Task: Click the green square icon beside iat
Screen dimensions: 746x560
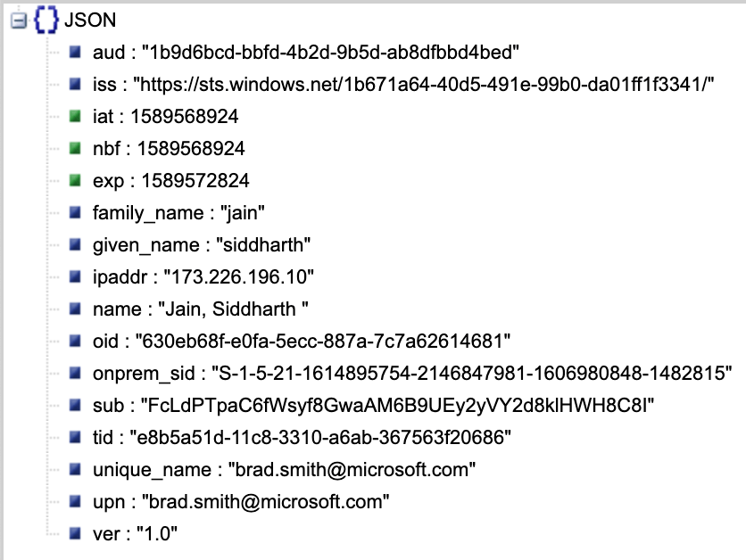Action: [x=75, y=117]
